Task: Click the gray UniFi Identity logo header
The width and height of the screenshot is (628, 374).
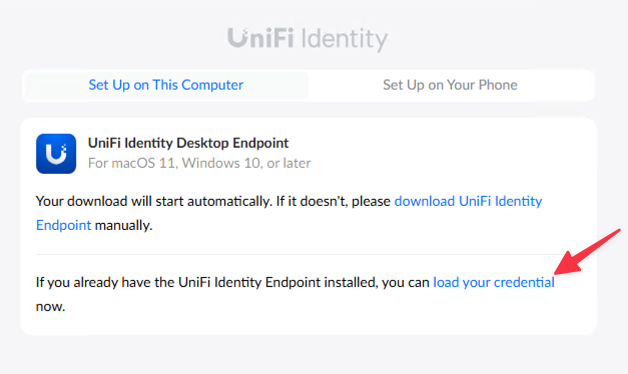Action: [x=308, y=39]
